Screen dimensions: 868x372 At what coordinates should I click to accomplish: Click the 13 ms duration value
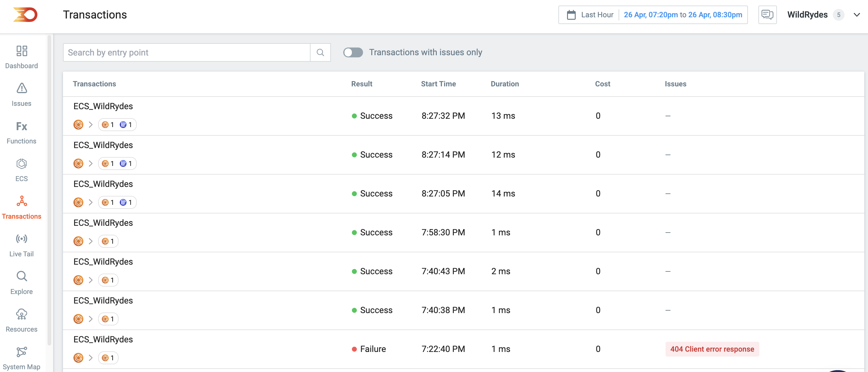(x=503, y=116)
